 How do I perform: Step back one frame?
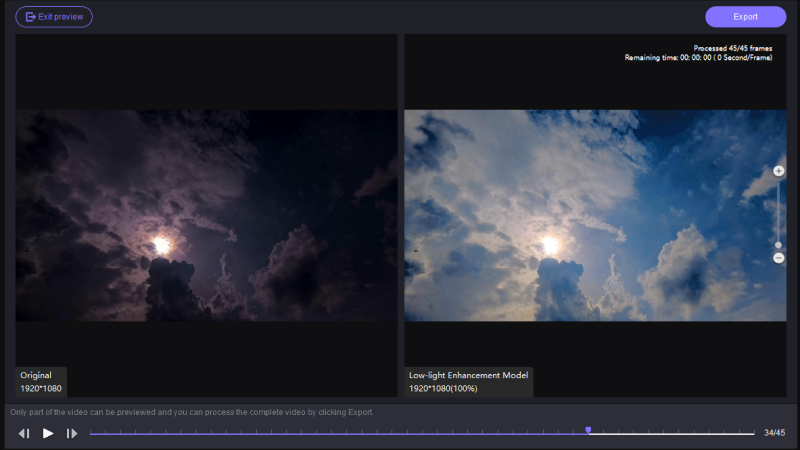pos(24,433)
